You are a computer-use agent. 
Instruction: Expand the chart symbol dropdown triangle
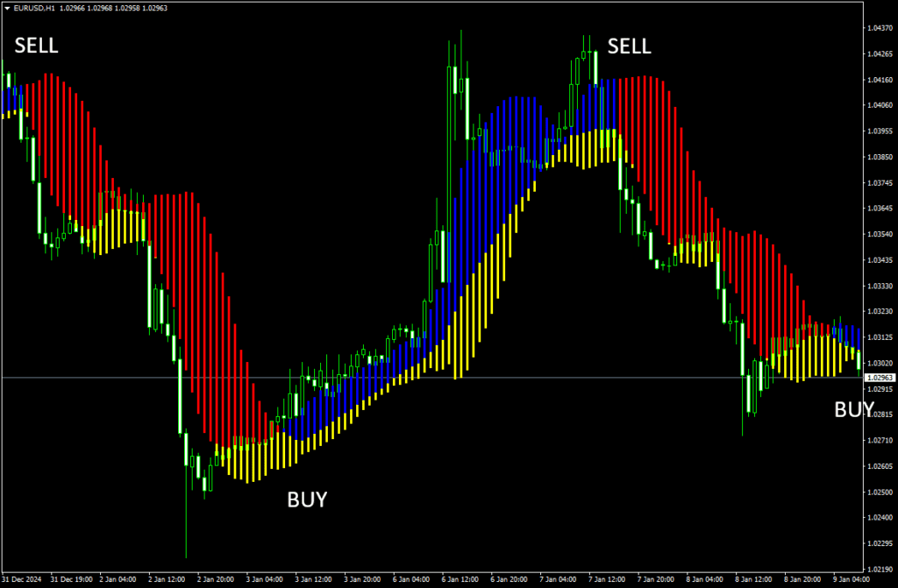(x=9, y=6)
